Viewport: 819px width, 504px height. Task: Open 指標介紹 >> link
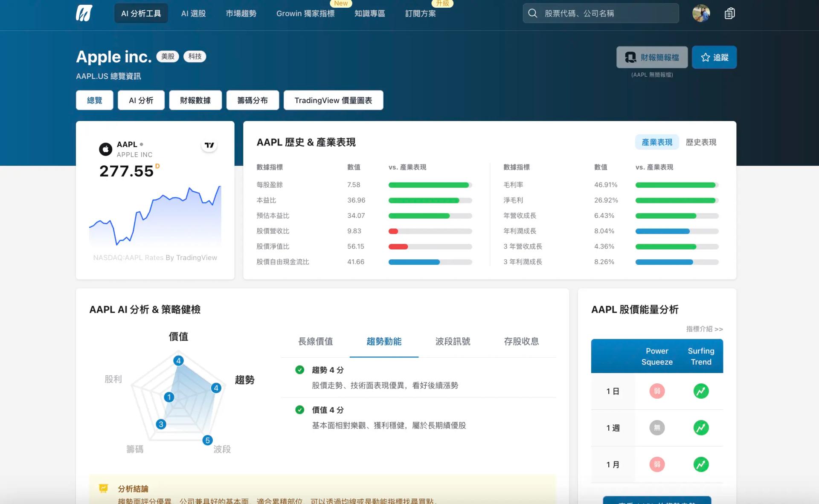[x=704, y=329]
